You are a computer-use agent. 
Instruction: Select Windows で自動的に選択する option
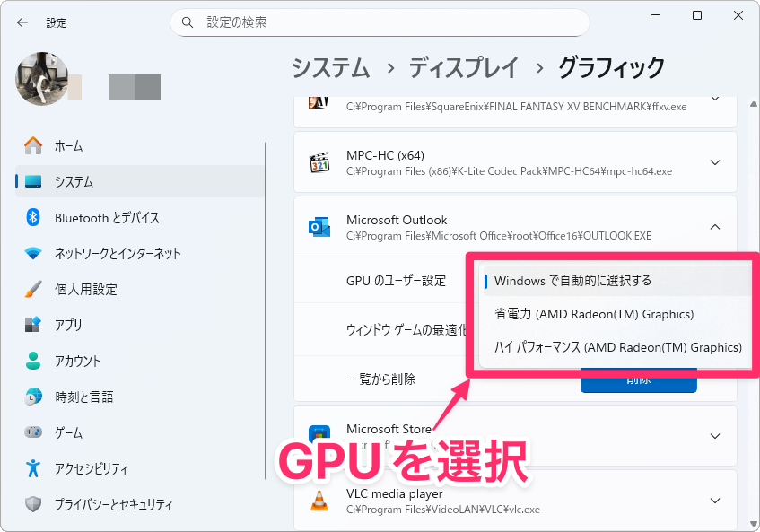pos(572,281)
